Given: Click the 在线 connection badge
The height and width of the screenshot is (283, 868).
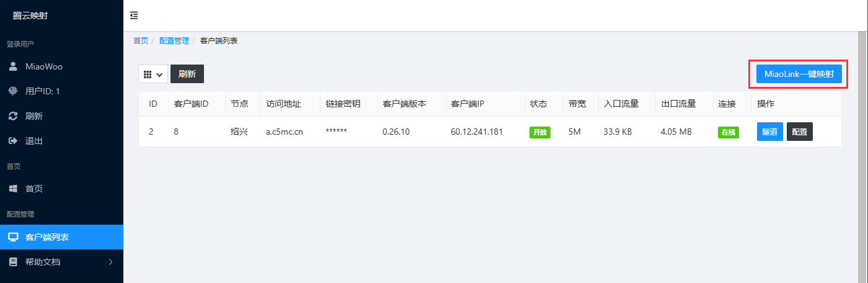Looking at the screenshot, I should (x=728, y=132).
